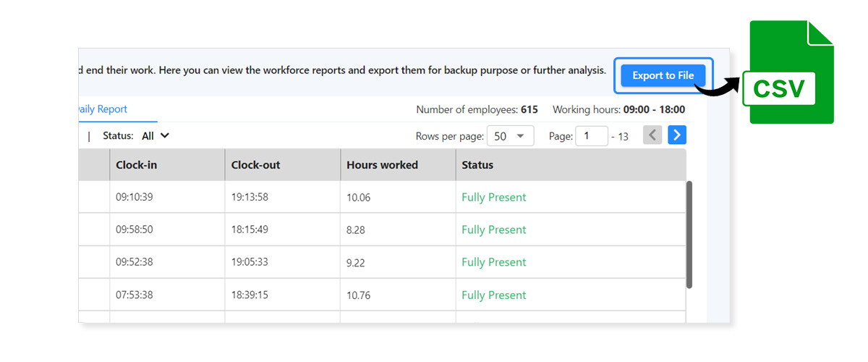The height and width of the screenshot is (362, 868).
Task: Click the 8.28 hours worked cell
Action: (355, 230)
